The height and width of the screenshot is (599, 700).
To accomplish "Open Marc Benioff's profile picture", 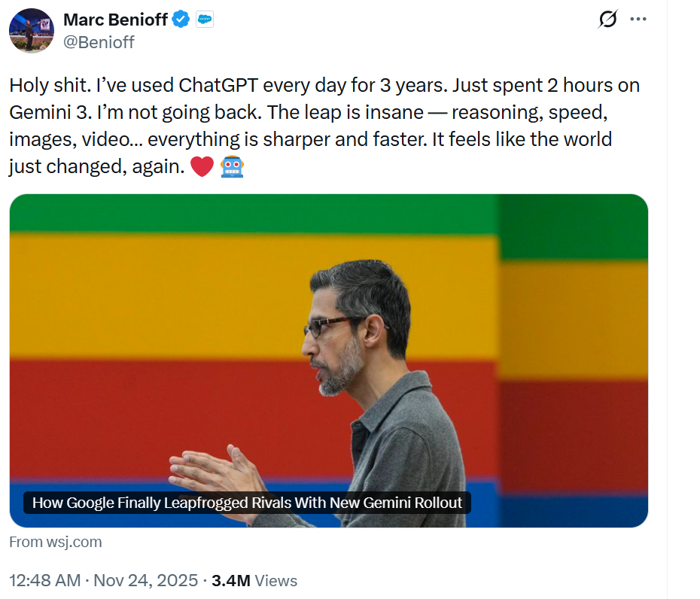I will click(32, 31).
